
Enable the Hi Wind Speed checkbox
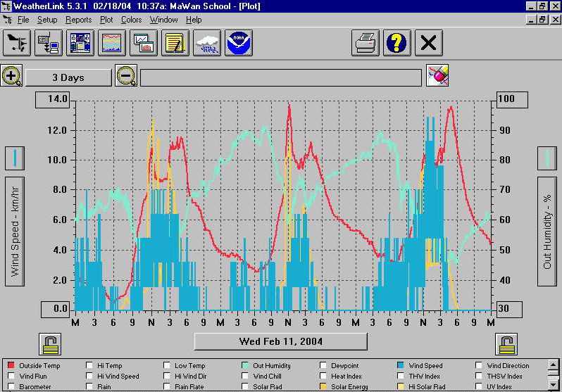(89, 376)
